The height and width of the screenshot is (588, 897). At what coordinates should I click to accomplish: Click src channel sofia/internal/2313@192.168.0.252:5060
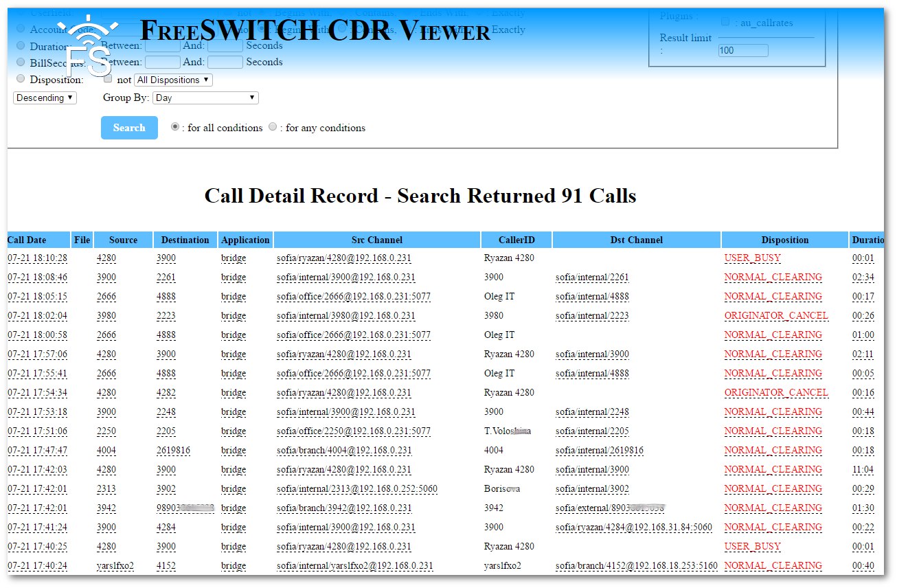[357, 489]
